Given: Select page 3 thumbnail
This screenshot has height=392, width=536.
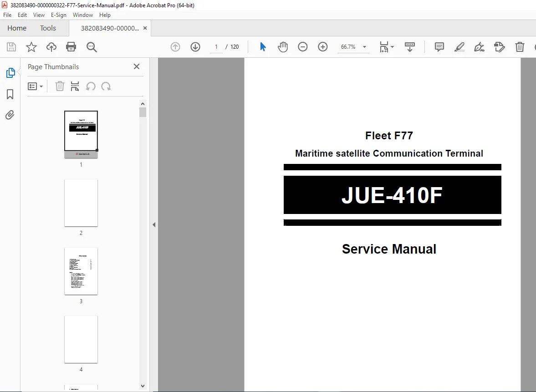Looking at the screenshot, I should [x=81, y=271].
